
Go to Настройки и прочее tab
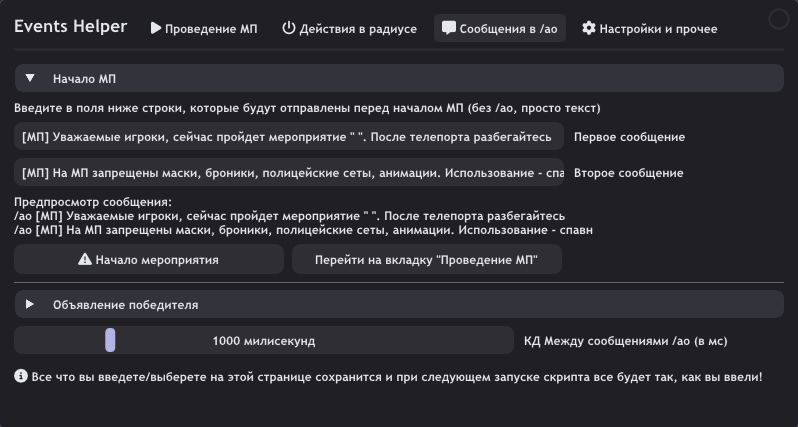649,28
